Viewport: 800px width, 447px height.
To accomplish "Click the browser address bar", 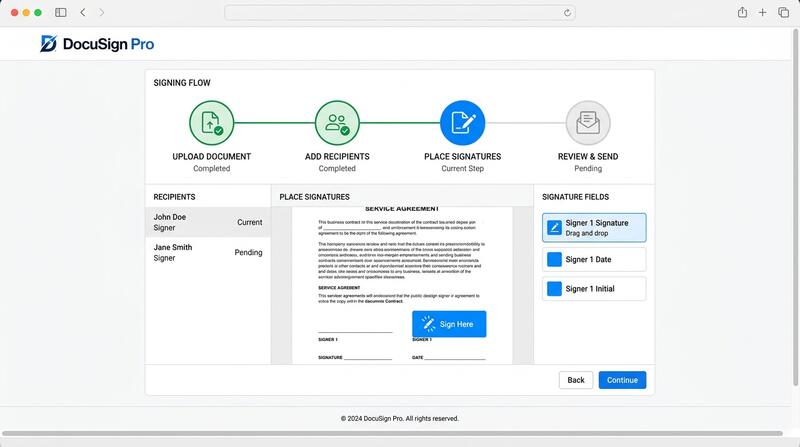I will [x=400, y=13].
